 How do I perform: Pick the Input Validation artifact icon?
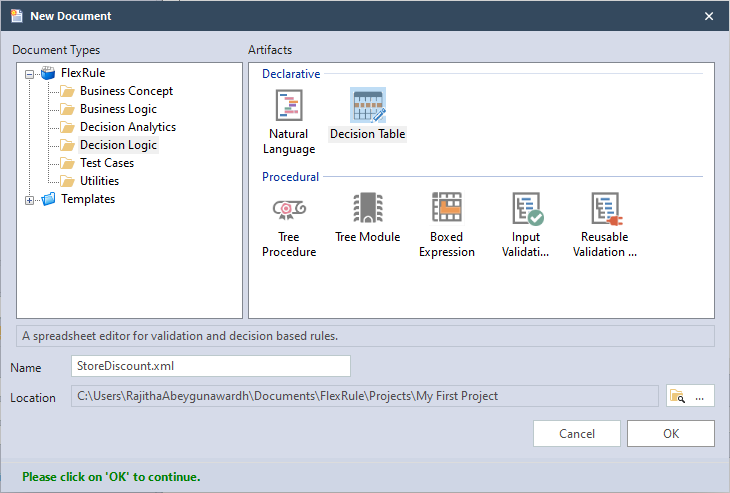527,209
